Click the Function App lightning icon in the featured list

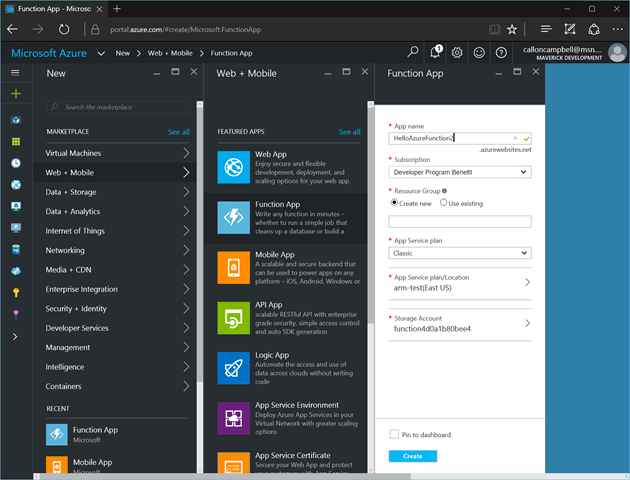click(x=233, y=218)
